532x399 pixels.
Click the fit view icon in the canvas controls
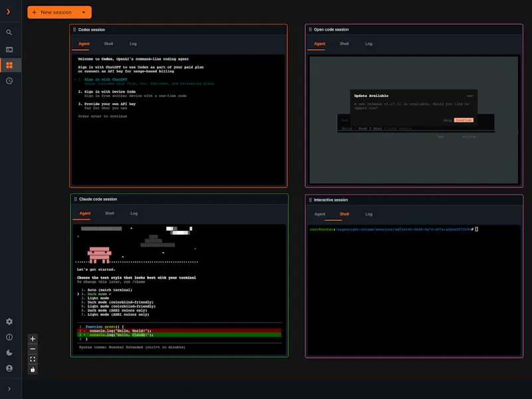coord(33,359)
